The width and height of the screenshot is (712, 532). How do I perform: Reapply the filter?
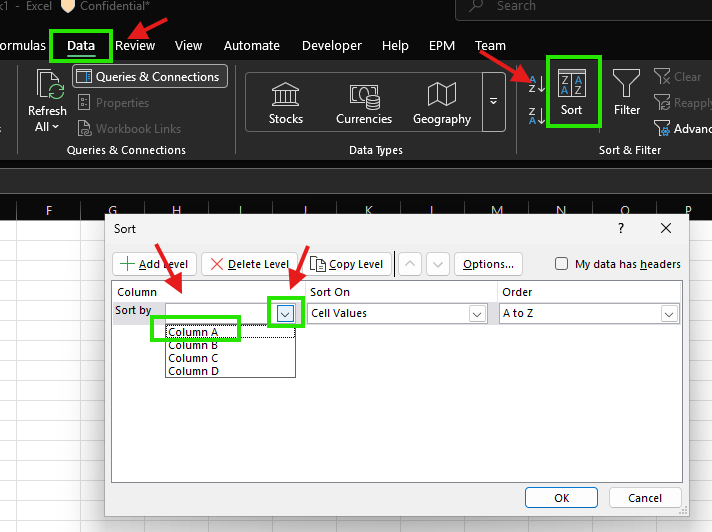point(682,103)
